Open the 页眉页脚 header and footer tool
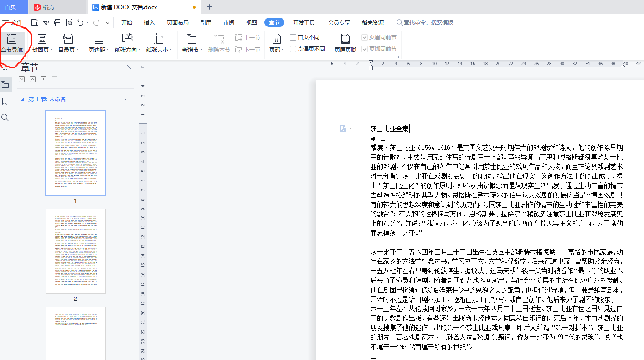Screen dimensions: 644x360 tap(345, 43)
